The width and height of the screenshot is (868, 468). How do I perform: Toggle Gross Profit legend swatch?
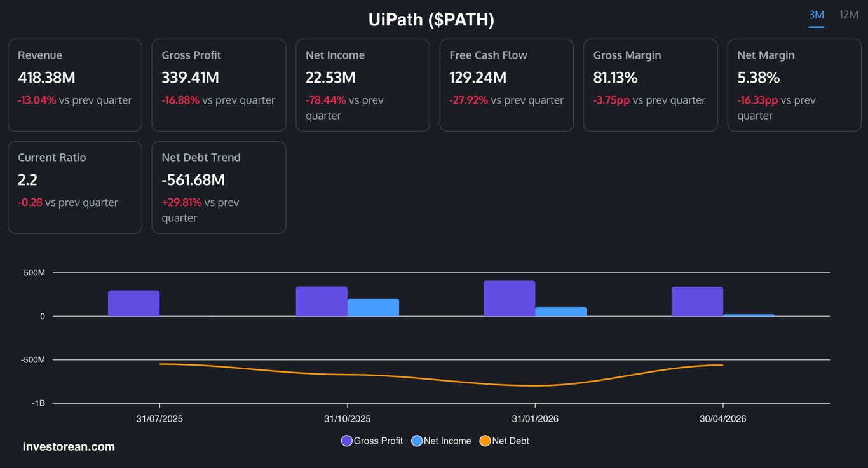346,441
